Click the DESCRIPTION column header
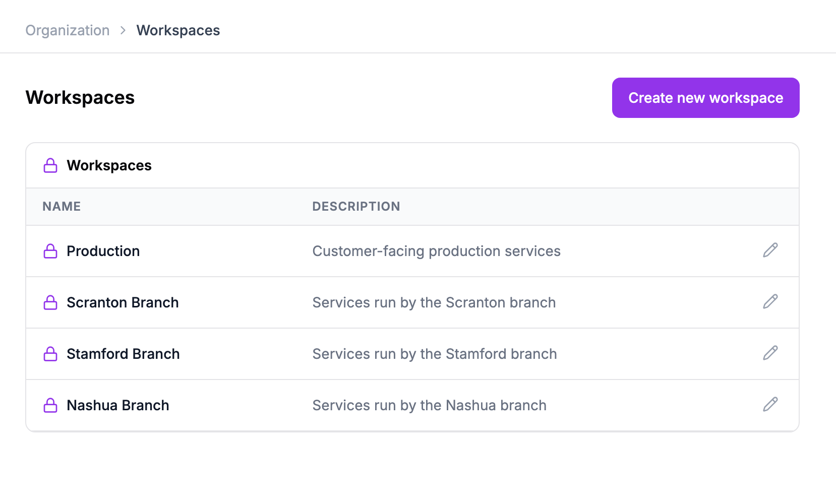 (x=356, y=206)
